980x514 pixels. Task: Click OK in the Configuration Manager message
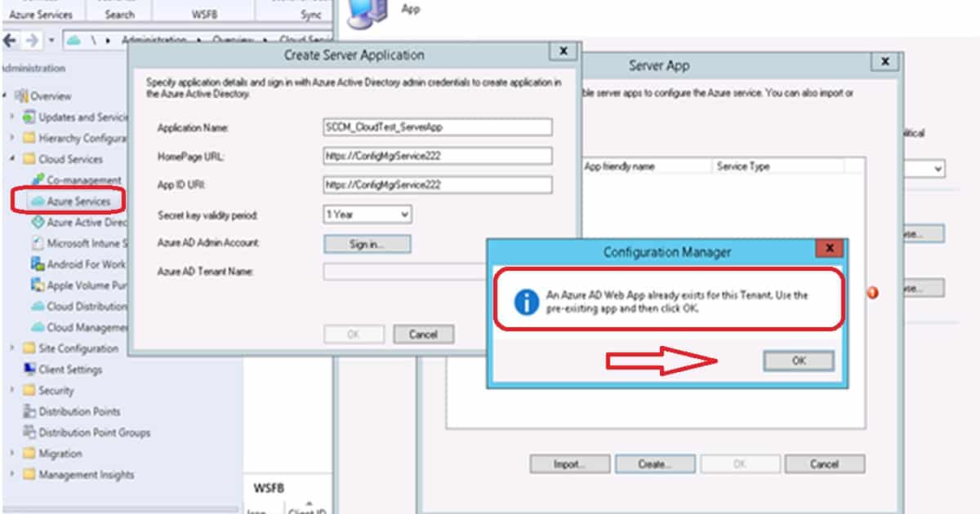coord(799,361)
